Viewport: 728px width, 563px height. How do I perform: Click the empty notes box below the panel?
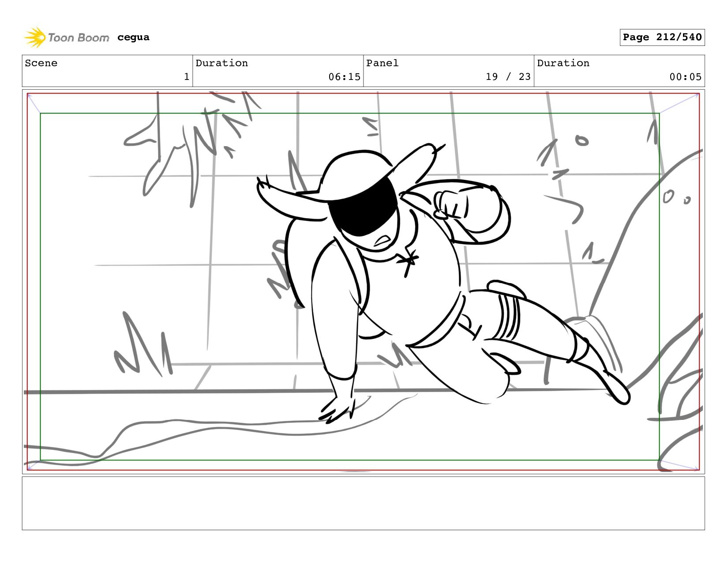(364, 503)
